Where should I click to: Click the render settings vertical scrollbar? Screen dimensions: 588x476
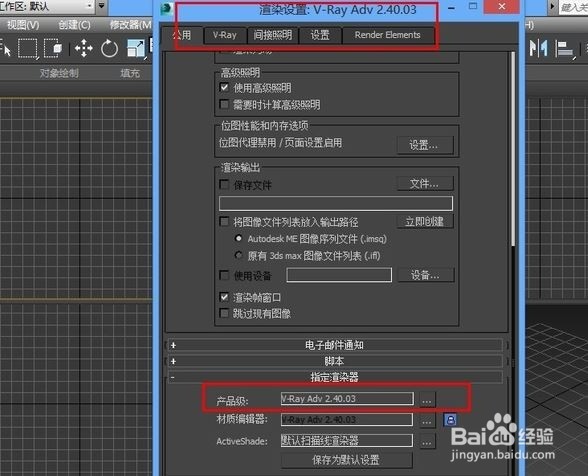click(x=513, y=150)
